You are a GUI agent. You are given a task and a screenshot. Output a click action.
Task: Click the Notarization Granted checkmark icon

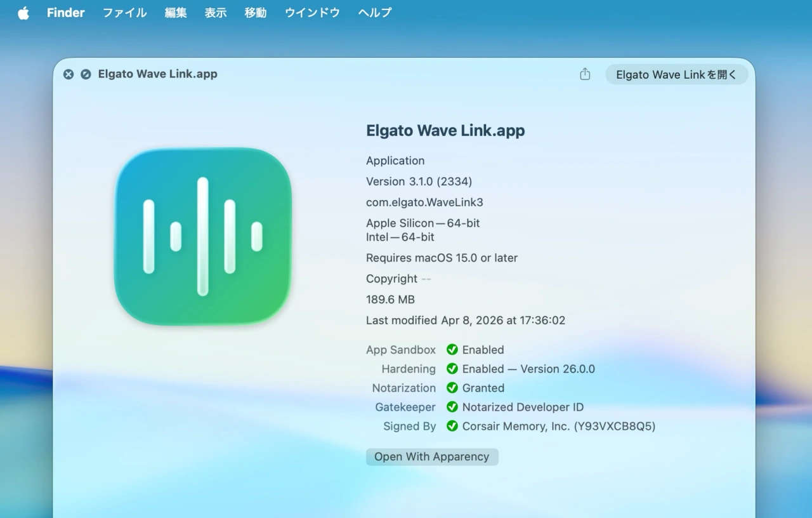pos(452,388)
